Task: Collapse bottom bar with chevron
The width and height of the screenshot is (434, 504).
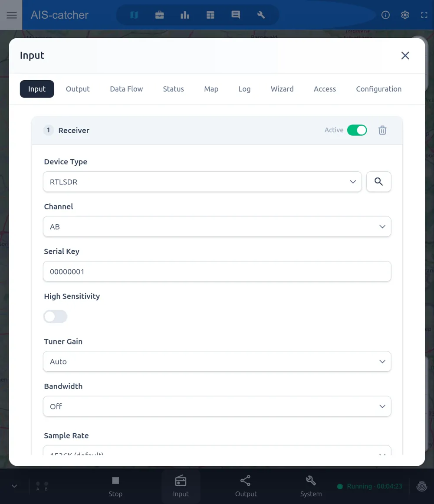Action: (x=14, y=486)
